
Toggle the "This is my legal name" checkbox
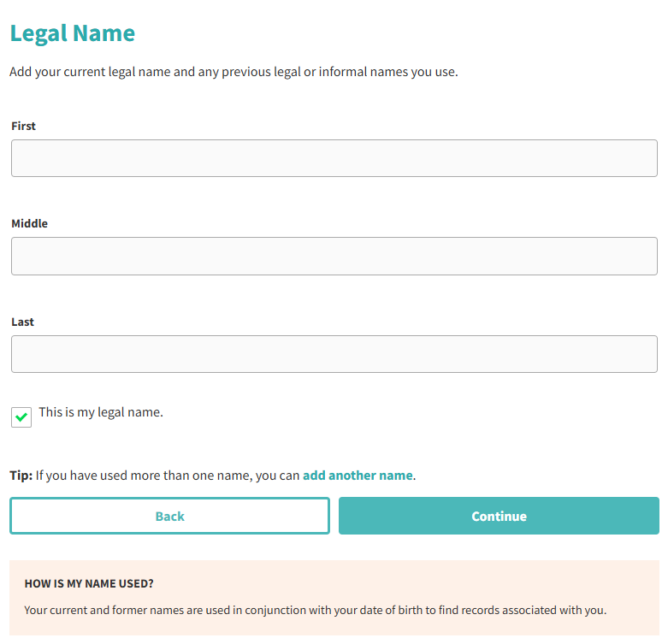21,417
